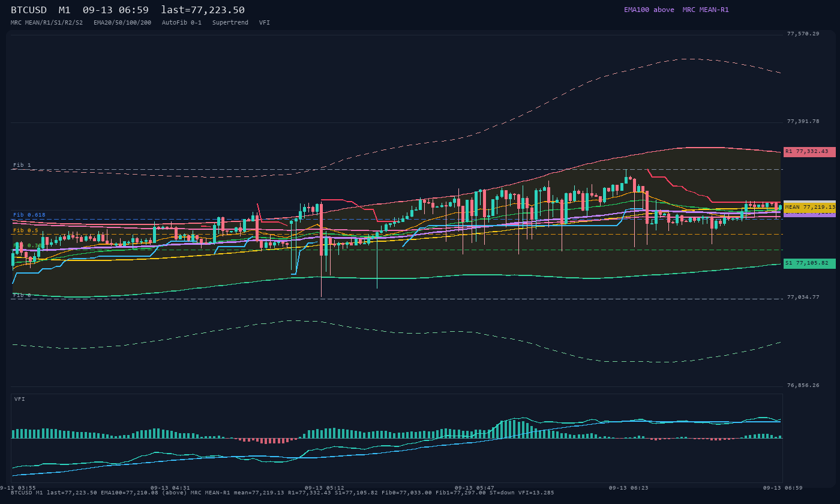Viewport: 840px width, 504px height.
Task: Click the 09-13 06:59 time axis label
Action: [x=783, y=488]
